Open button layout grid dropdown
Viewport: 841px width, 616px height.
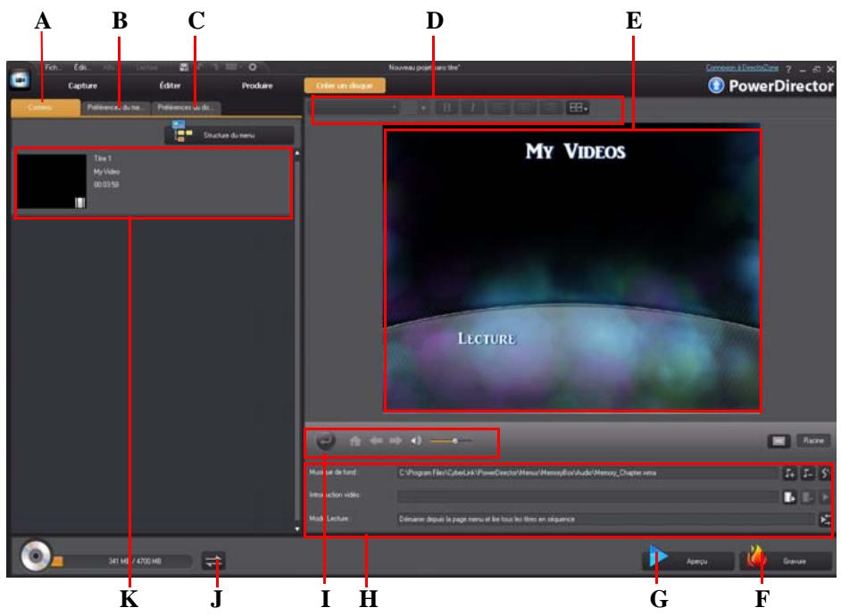coord(579,108)
